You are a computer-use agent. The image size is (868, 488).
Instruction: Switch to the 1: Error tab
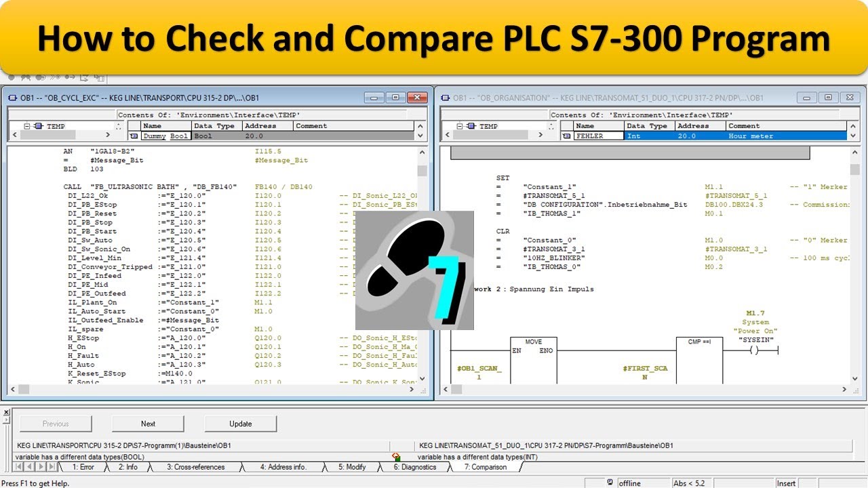point(83,467)
